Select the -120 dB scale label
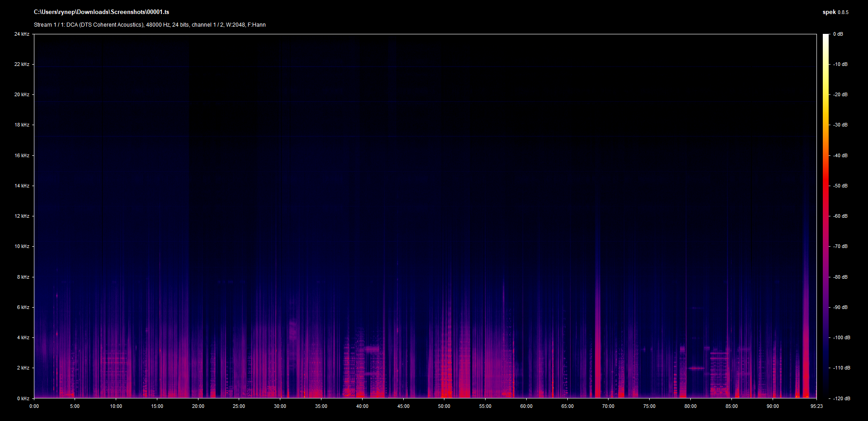This screenshot has width=868, height=421. pos(841,398)
